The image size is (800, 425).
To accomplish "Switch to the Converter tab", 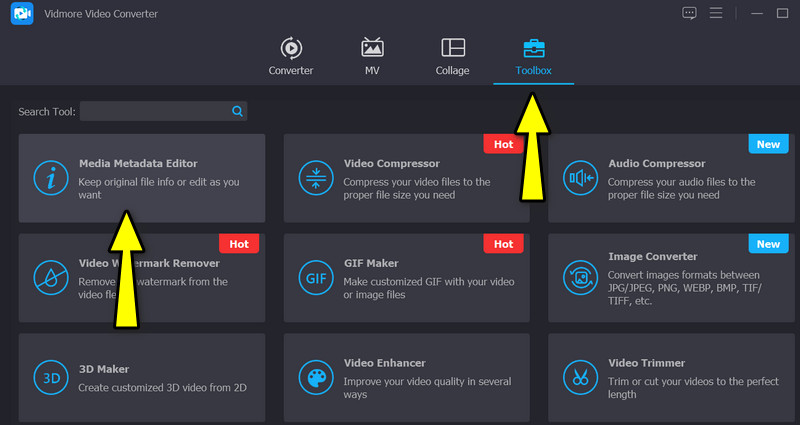I will coord(291,57).
